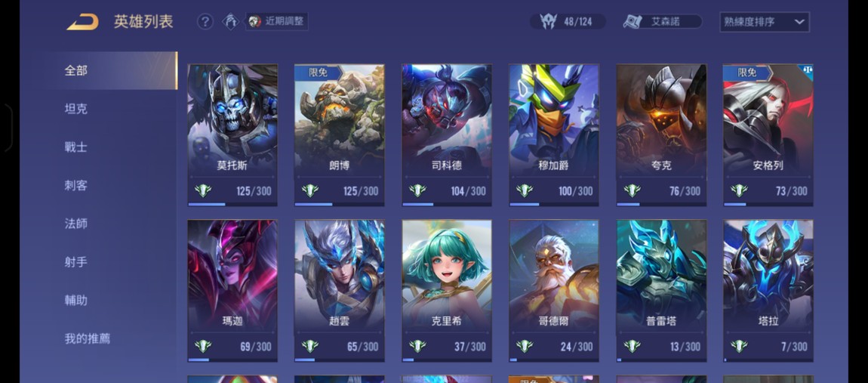Tap the hero count icon showing 48/124
Viewport: 868px width, 383px height.
[548, 22]
